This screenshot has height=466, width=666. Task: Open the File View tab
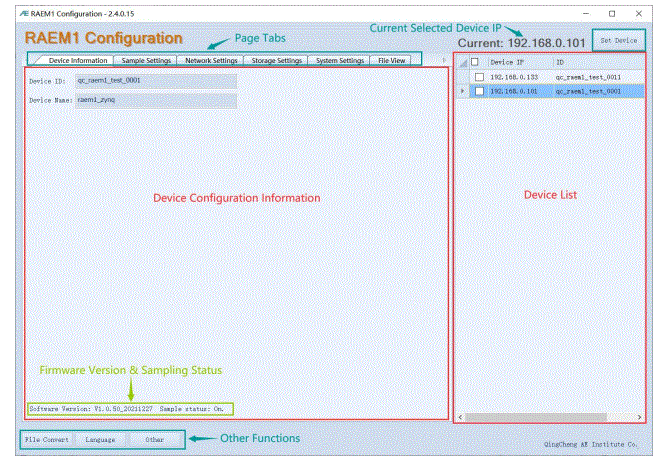(x=391, y=60)
